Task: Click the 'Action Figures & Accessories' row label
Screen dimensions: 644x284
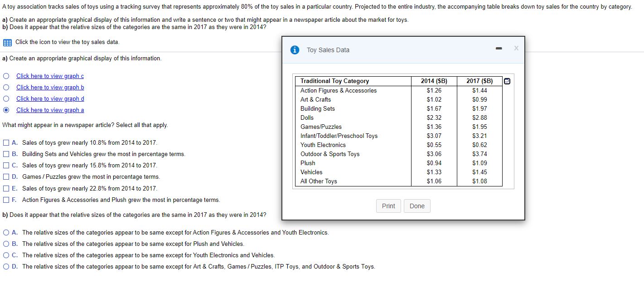Action: [x=339, y=90]
